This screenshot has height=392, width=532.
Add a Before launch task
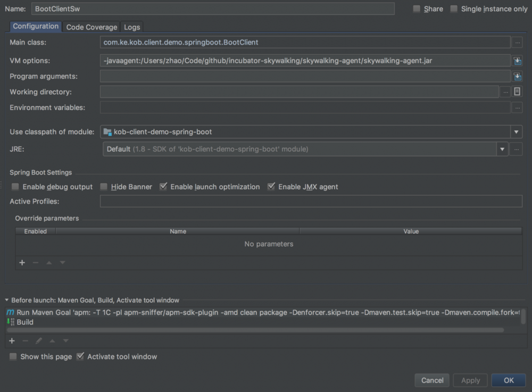click(x=12, y=340)
